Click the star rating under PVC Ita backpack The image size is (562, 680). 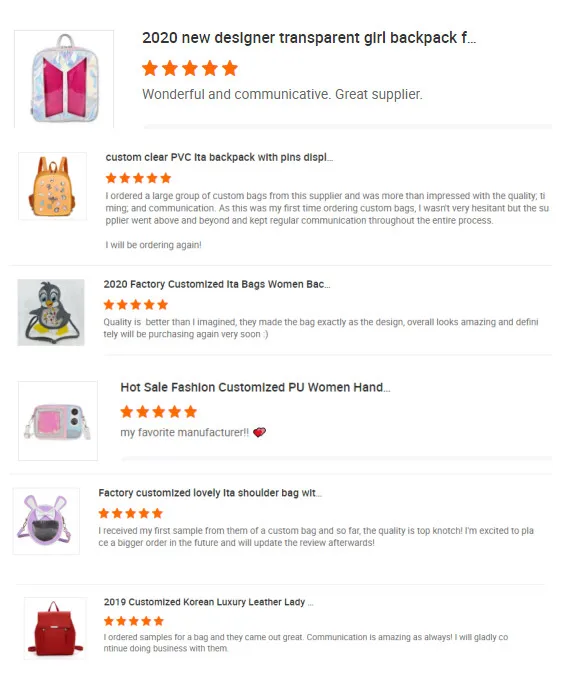pos(138,178)
